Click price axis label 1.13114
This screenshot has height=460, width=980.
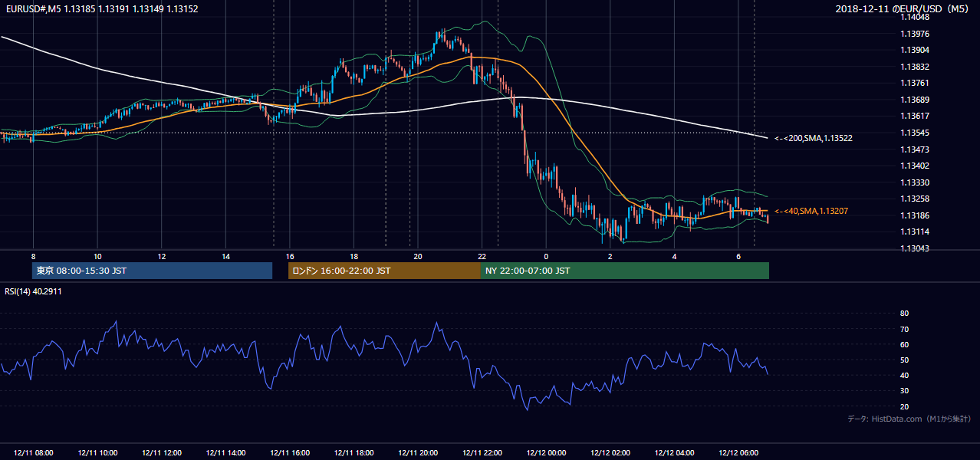pyautogui.click(x=915, y=232)
